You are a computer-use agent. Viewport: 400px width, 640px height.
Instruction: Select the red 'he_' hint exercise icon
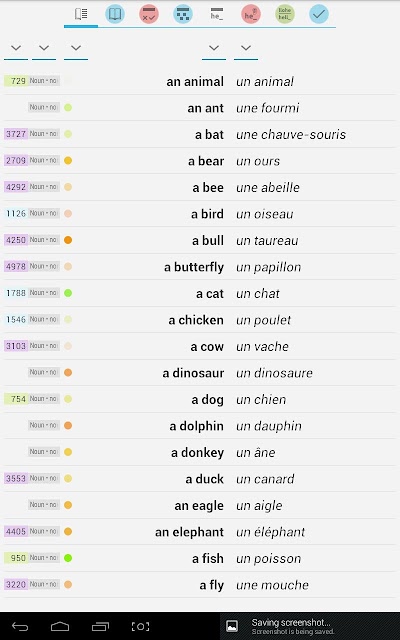(x=251, y=14)
